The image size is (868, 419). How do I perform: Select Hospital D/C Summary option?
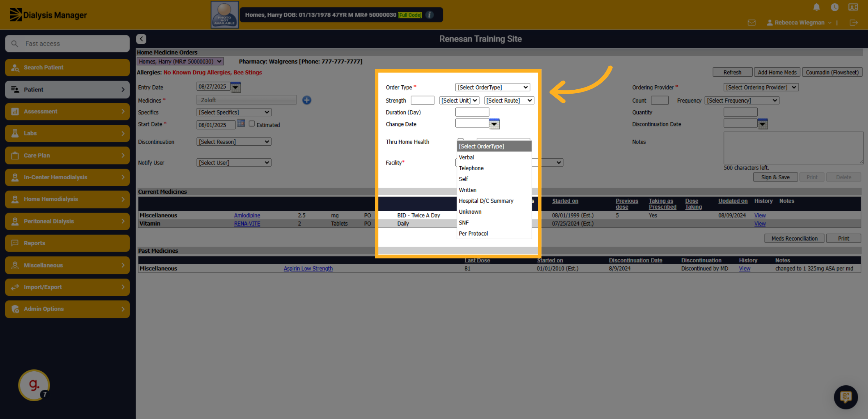[494, 201]
